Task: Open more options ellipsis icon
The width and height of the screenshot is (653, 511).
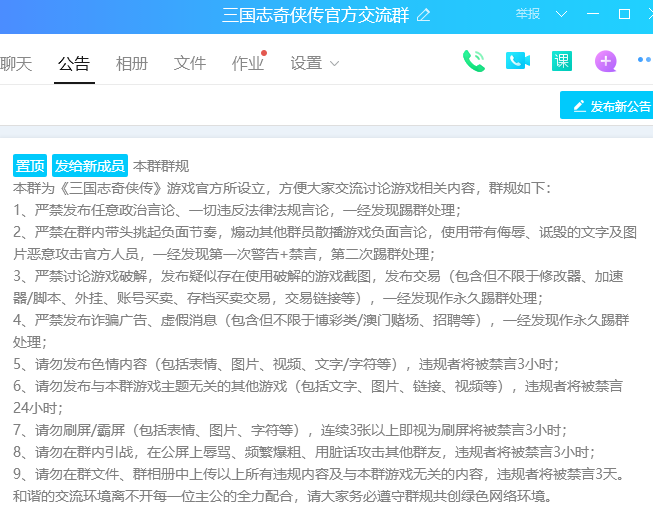Action: 645,60
